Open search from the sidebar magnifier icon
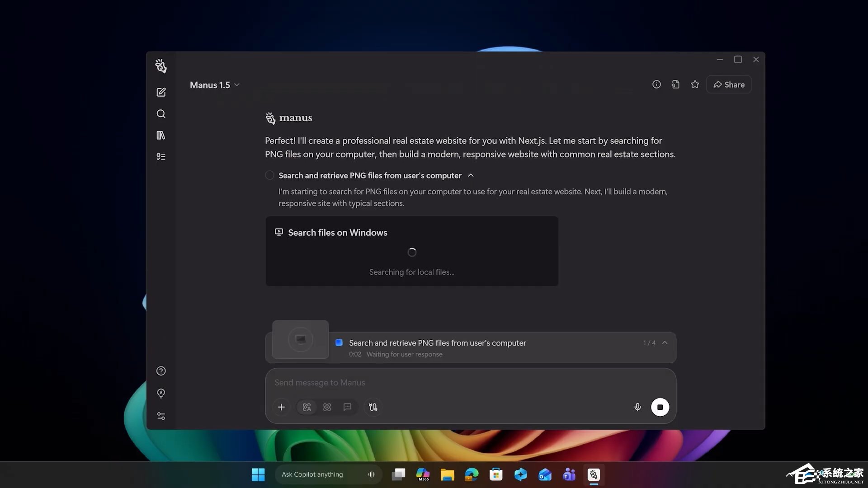This screenshot has height=488, width=868. [161, 114]
